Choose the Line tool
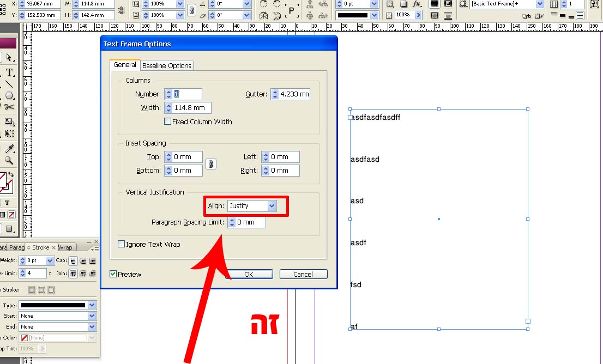 click(x=9, y=84)
